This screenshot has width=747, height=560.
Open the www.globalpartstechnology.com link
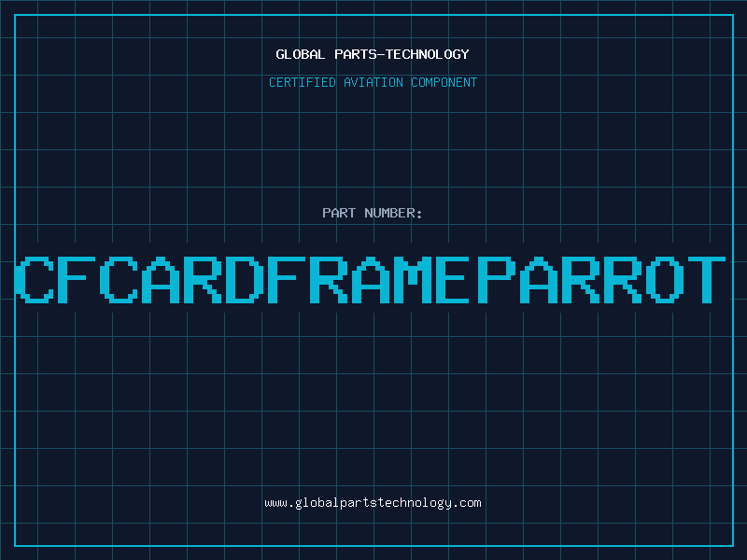click(x=373, y=503)
